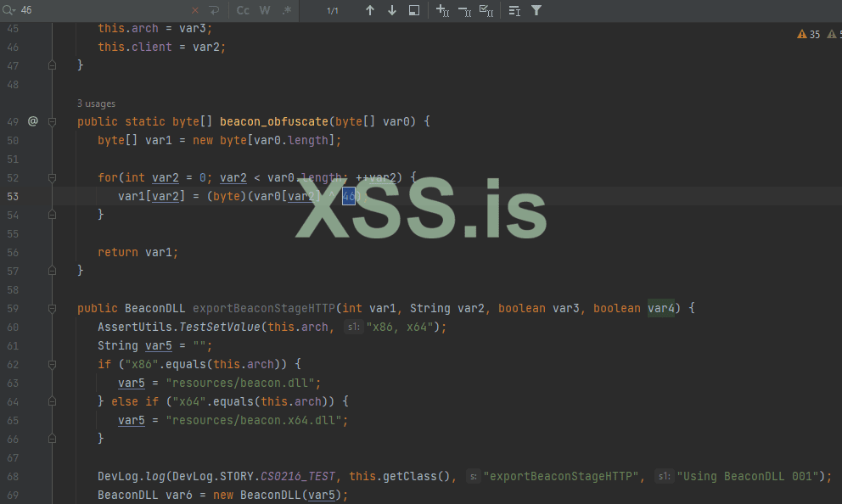Collapse the if block at line 62
Image resolution: width=842 pixels, height=504 pixels.
[52, 365]
